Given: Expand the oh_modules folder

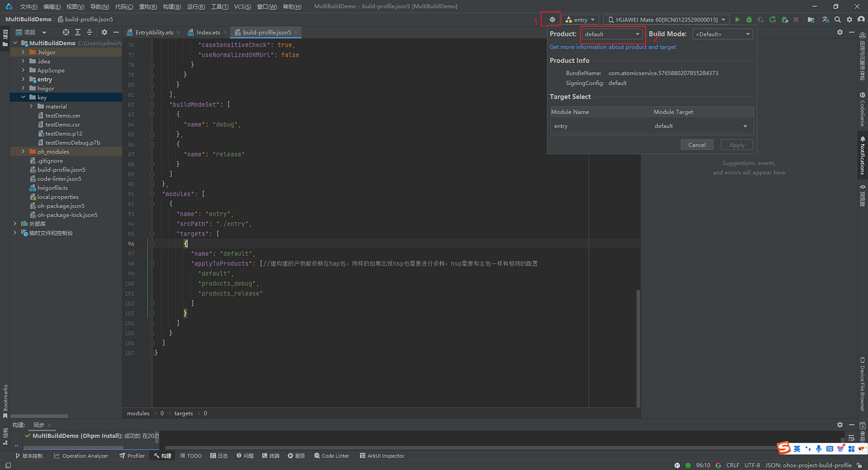Looking at the screenshot, I should [x=24, y=152].
